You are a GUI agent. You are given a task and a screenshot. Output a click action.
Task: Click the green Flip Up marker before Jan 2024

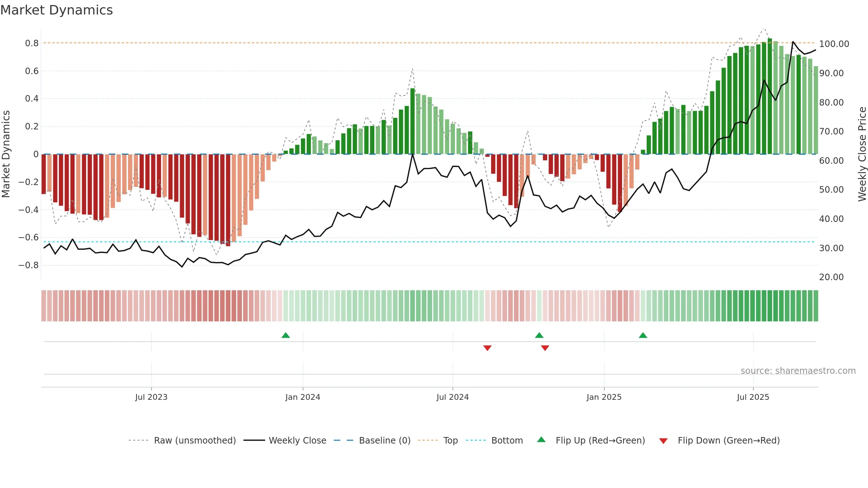coord(286,335)
